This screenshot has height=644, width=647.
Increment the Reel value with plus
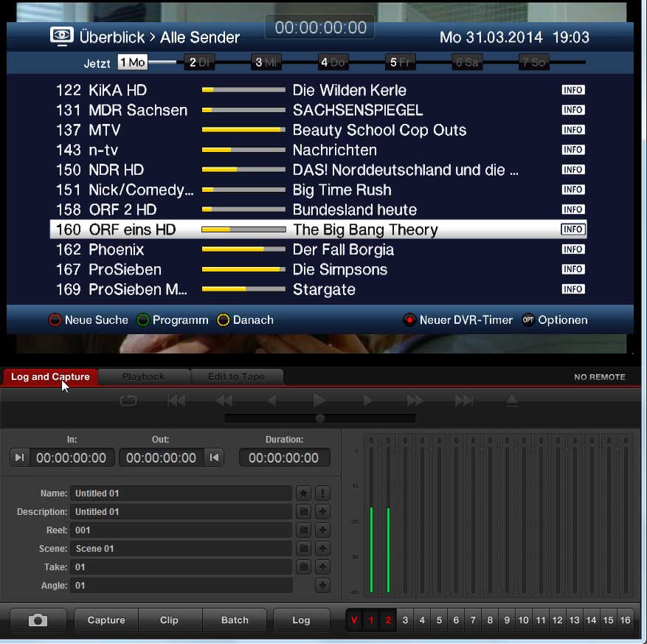pyautogui.click(x=322, y=530)
